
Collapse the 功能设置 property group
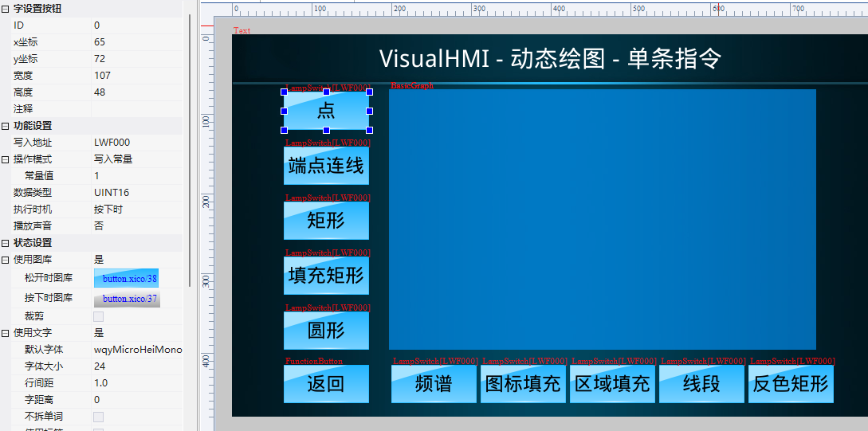pos(5,126)
